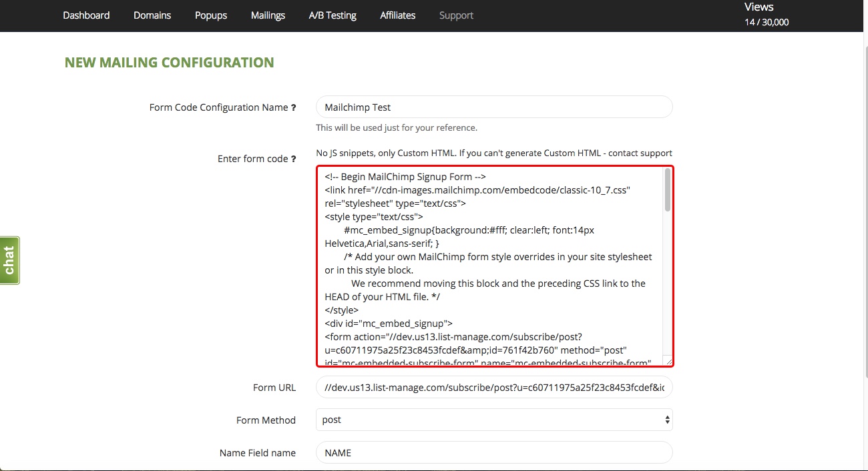Screen dimensions: 868x471
Task: Focus the Form URL input field
Action: tap(494, 387)
